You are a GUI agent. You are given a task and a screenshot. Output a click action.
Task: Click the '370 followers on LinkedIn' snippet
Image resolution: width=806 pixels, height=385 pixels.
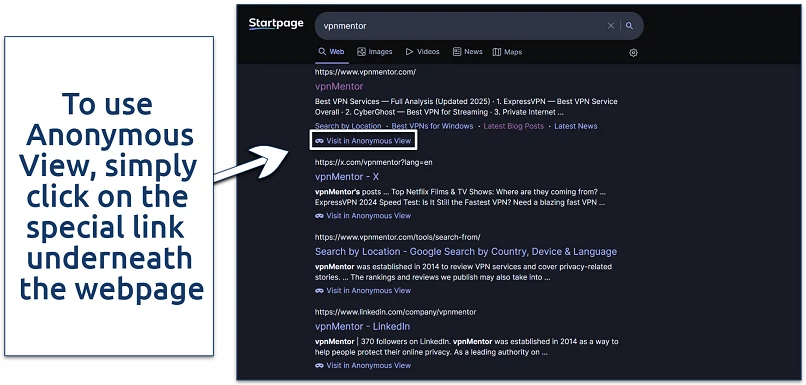[x=466, y=347]
